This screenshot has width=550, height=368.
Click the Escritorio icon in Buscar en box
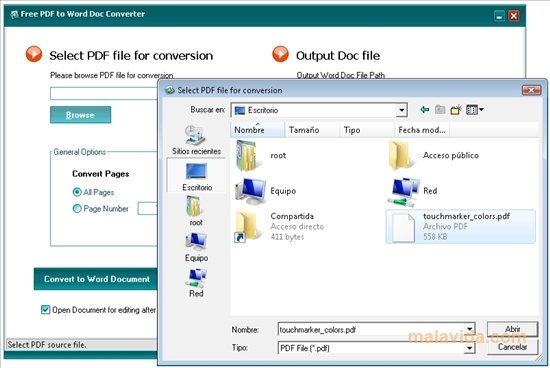[x=240, y=111]
